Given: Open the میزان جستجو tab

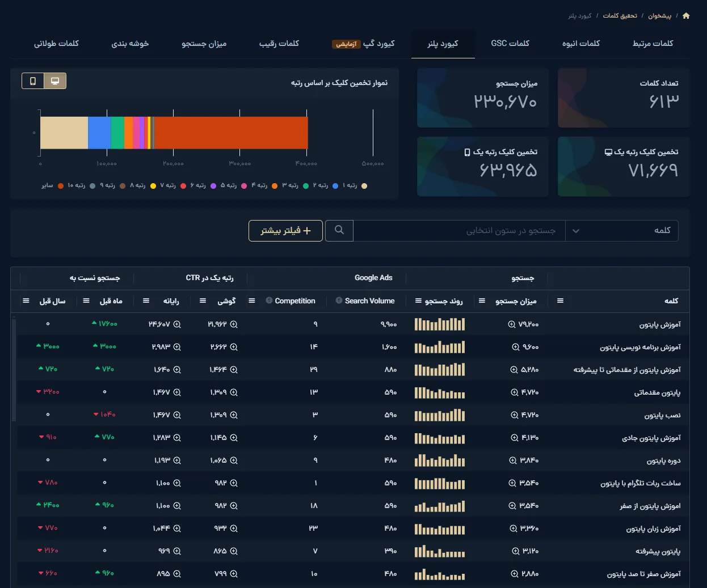Looking at the screenshot, I should click(204, 44).
